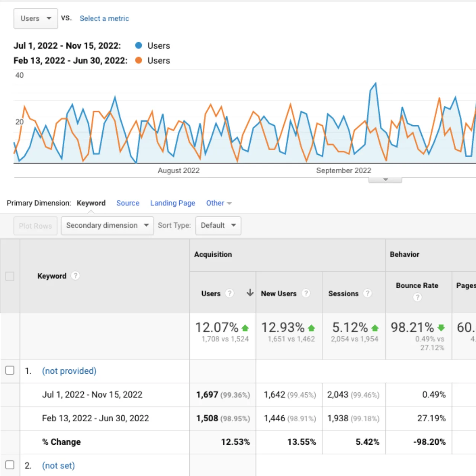Viewport: 476px width, 476px height.
Task: Expand the chart handle arrow below timeline
Action: tap(385, 180)
